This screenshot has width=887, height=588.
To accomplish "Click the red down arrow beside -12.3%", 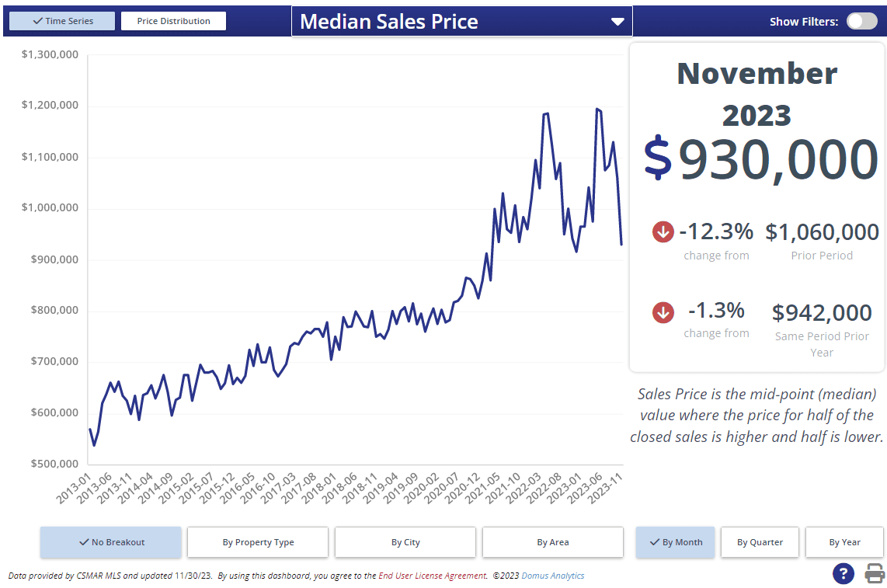I will pyautogui.click(x=663, y=231).
